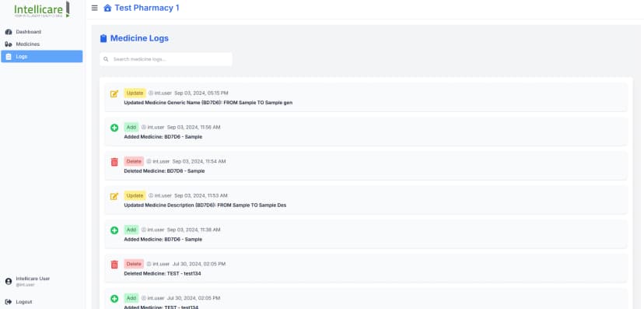Select the Logs sidebar item

coord(41,56)
